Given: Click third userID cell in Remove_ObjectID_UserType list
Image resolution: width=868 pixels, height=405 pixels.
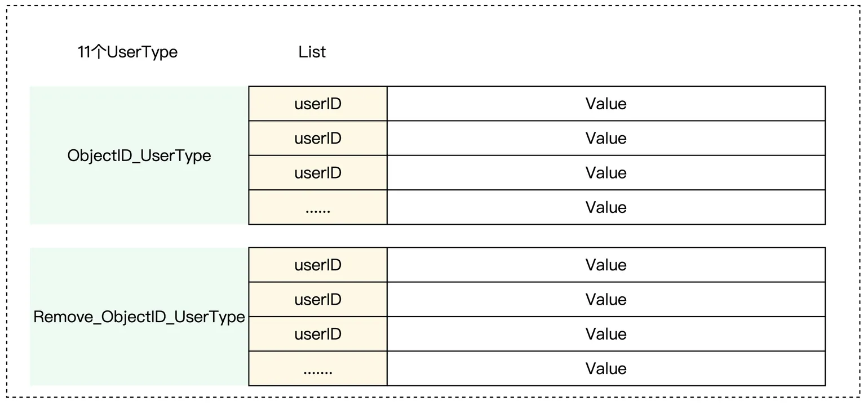Looking at the screenshot, I should 318,334.
